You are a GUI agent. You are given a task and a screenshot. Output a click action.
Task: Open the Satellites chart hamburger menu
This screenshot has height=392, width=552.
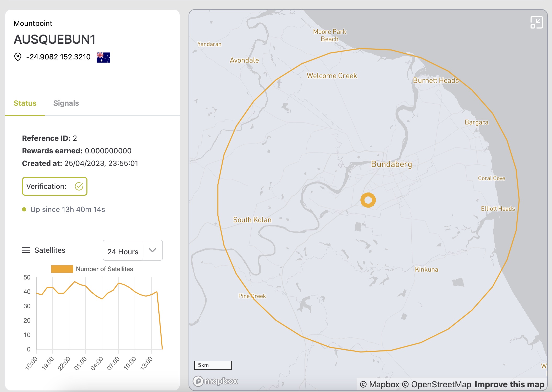[x=26, y=250]
